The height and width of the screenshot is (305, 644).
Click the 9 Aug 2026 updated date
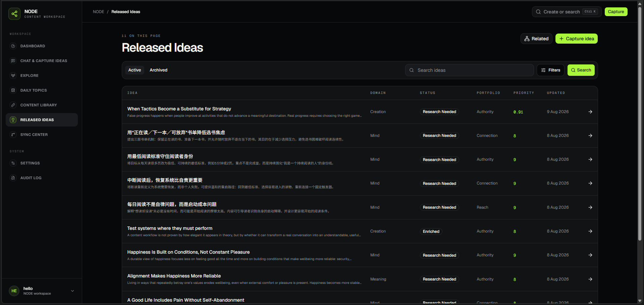[558, 112]
